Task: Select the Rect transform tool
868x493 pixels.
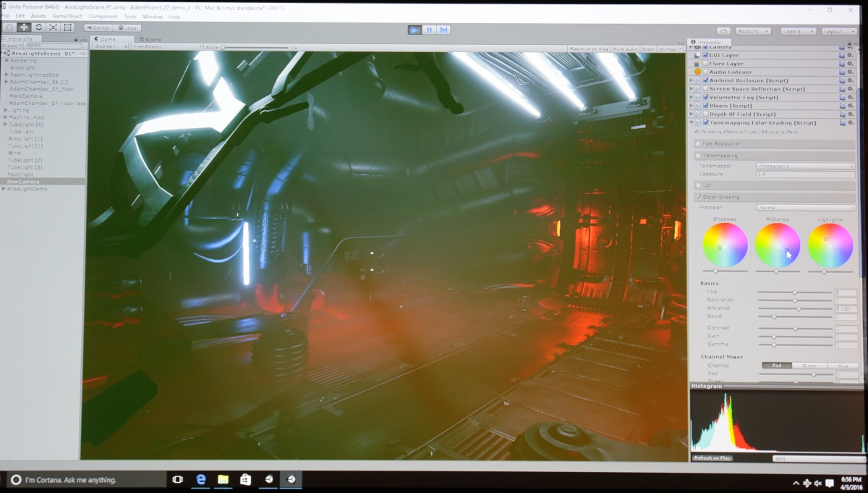Action: tap(68, 28)
